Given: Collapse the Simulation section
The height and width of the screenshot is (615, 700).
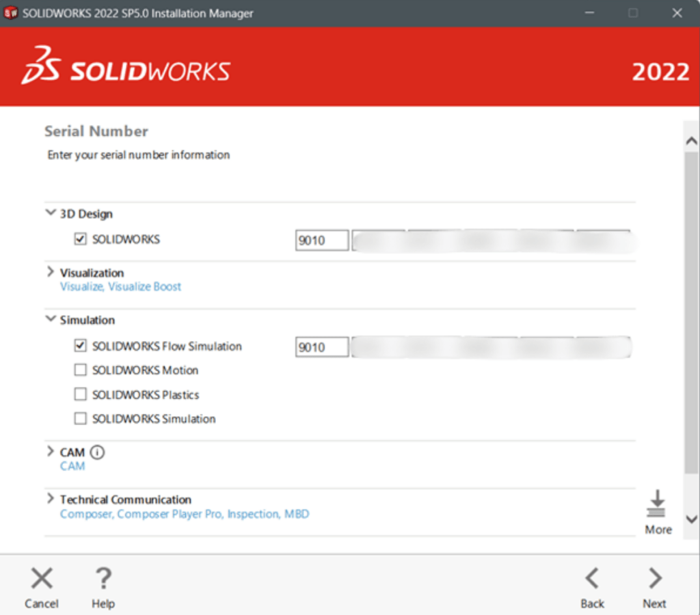Looking at the screenshot, I should [x=50, y=319].
